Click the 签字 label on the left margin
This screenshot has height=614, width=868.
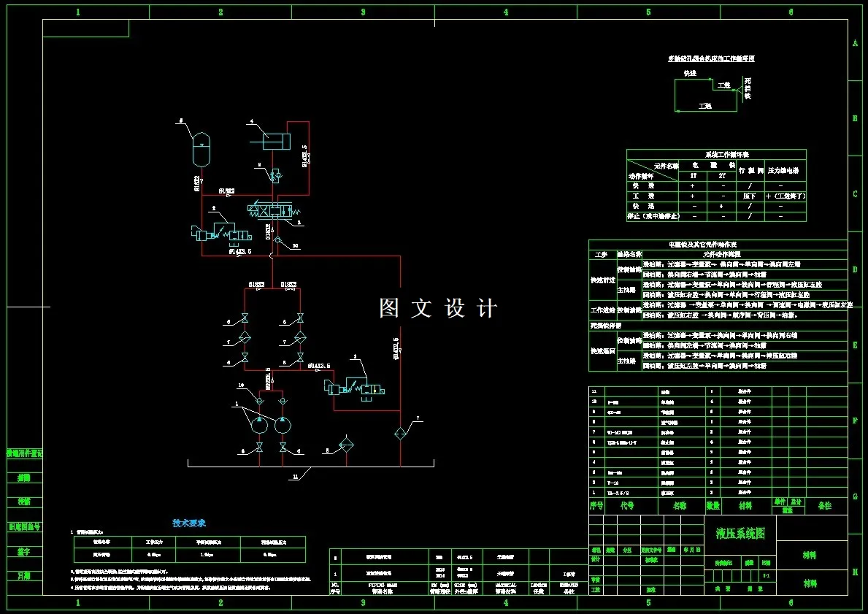(24, 551)
